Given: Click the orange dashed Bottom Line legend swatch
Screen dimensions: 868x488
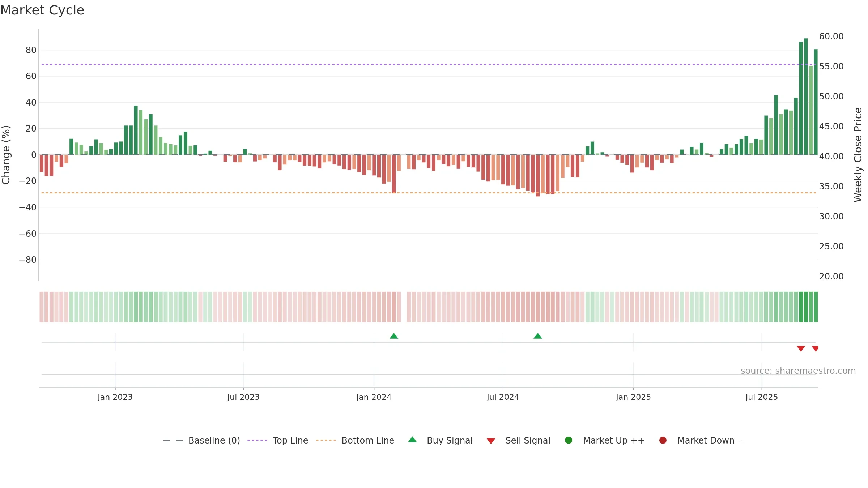Looking at the screenshot, I should tap(326, 440).
